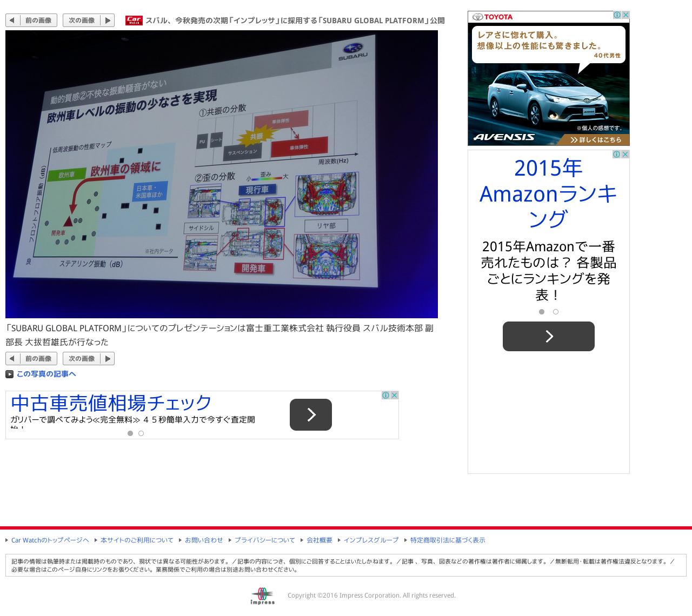Click the Copyright ©2016 Impress Corporation text

[x=371, y=595]
